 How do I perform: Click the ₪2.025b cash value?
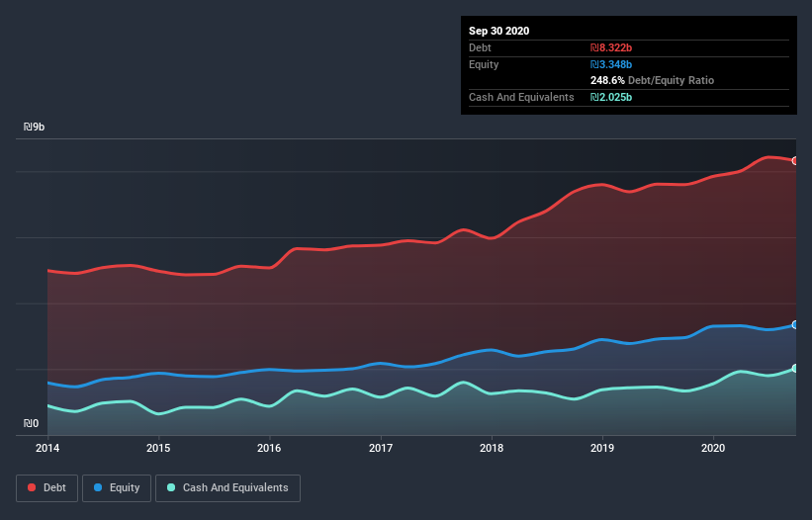611,97
